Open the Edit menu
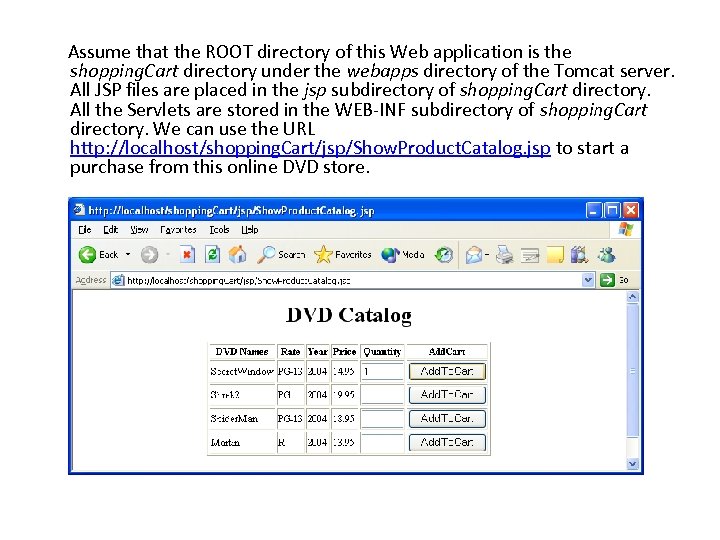The height and width of the screenshot is (540, 720). pos(110,229)
